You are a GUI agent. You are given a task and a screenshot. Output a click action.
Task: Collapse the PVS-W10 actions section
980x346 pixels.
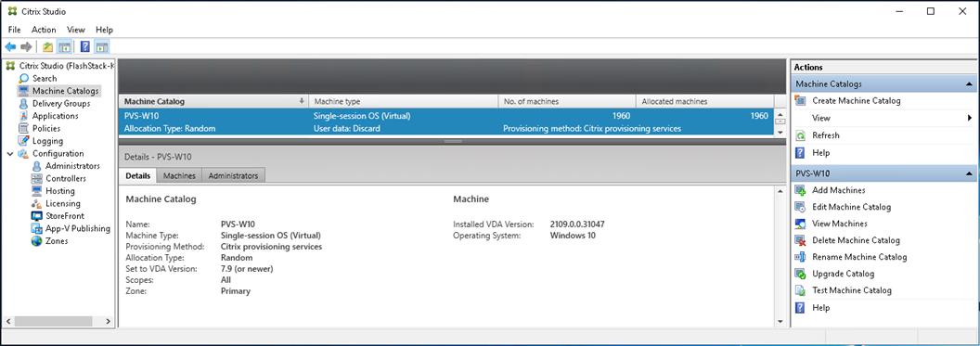tap(969, 173)
